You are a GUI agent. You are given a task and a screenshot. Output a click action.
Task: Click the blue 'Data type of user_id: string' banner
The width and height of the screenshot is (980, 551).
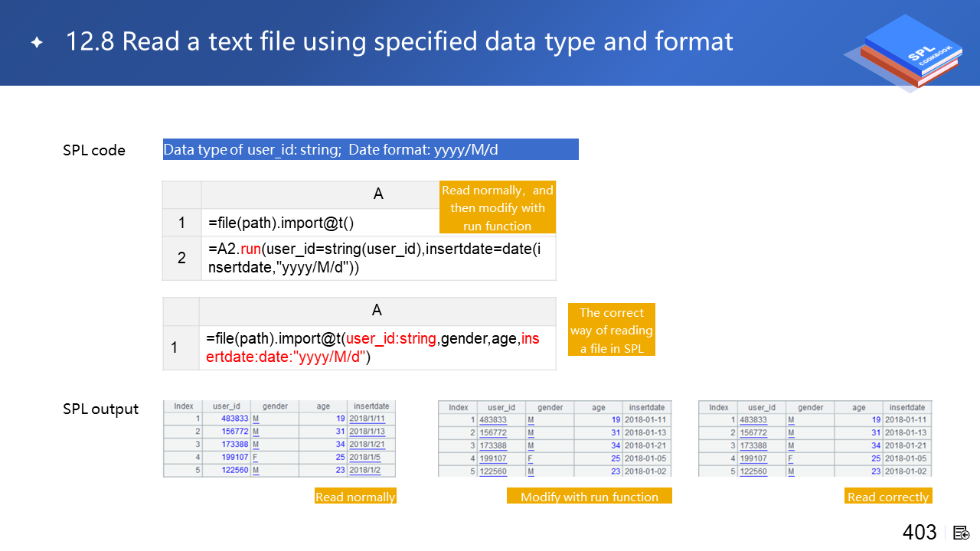pos(371,149)
